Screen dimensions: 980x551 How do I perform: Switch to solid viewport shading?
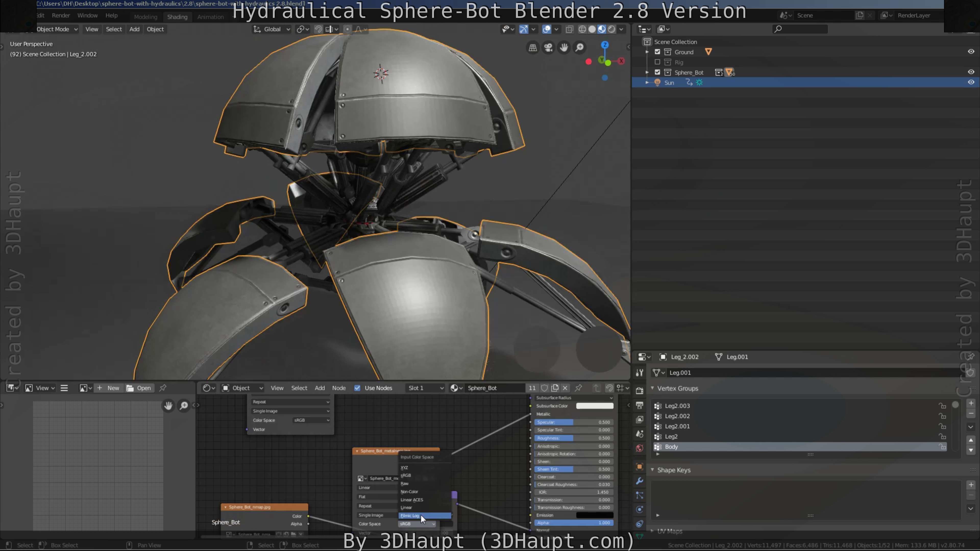coord(592,29)
